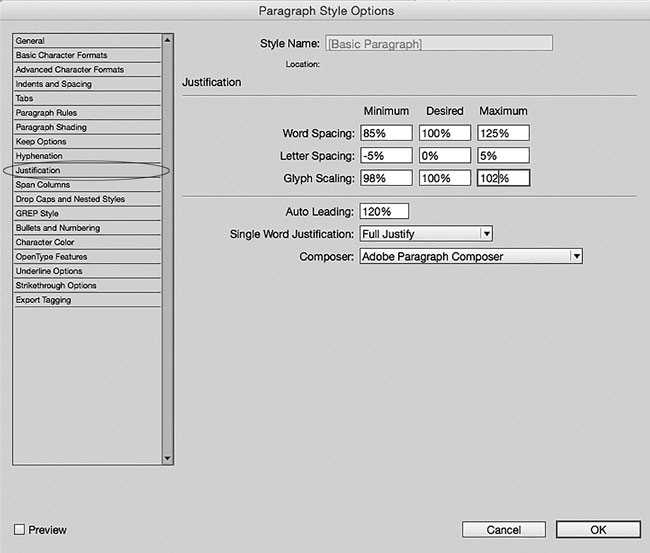Click scroll down arrow in category list
This screenshot has width=650, height=553.
[x=167, y=458]
